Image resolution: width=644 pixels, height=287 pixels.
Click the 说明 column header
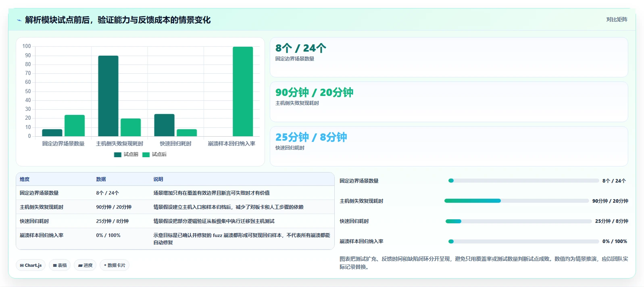coord(158,179)
